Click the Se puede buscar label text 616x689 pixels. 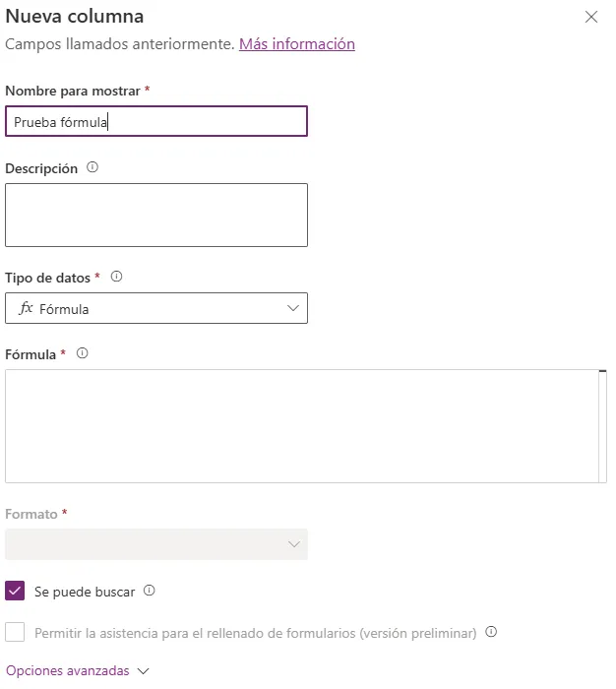(85, 592)
